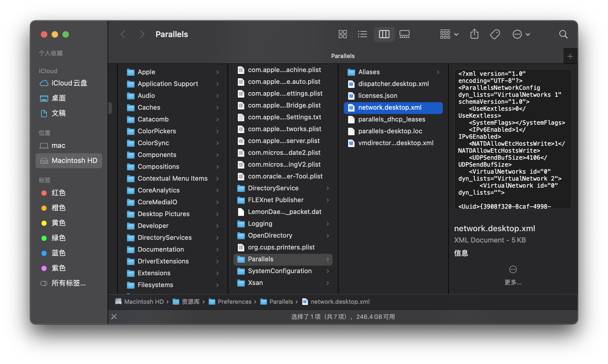This screenshot has height=364, width=608.
Task: Expand the Aliases folder chevron
Action: click(438, 72)
